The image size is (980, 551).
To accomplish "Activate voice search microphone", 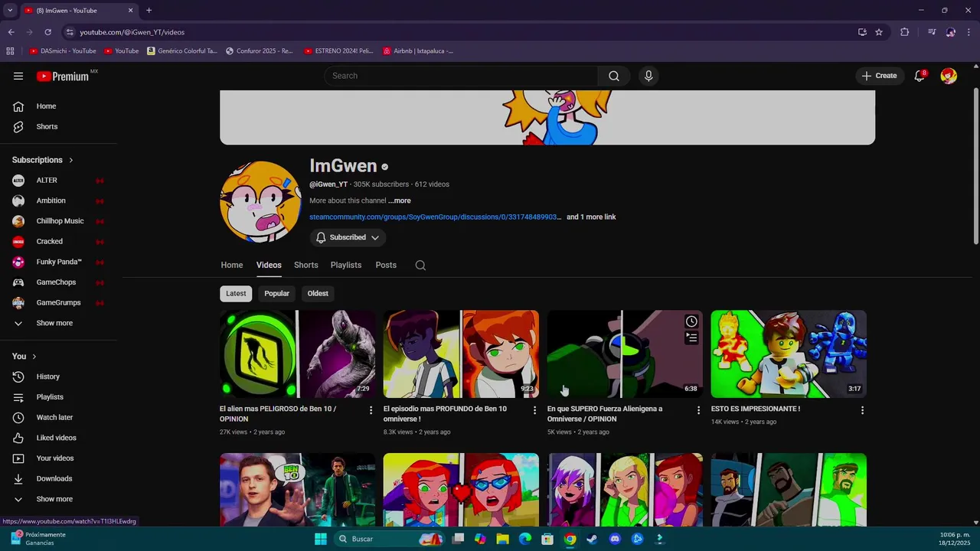I will (x=648, y=76).
